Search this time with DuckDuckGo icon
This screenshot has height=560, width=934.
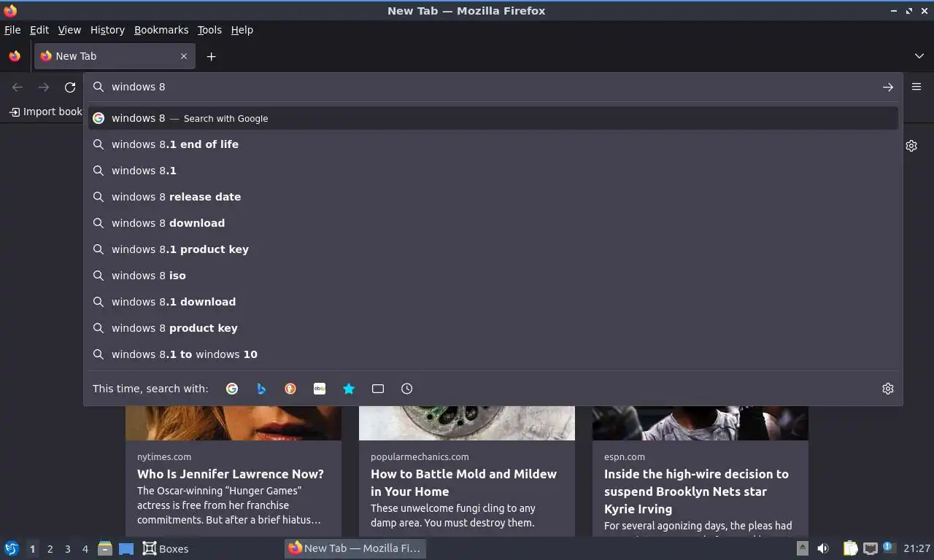pyautogui.click(x=290, y=389)
